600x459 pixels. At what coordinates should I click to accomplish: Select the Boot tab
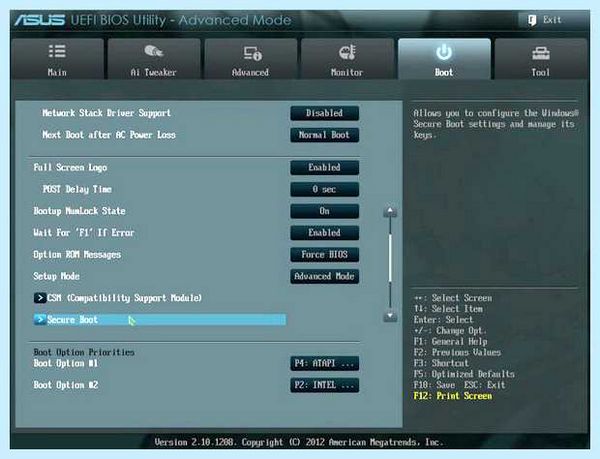[x=444, y=59]
